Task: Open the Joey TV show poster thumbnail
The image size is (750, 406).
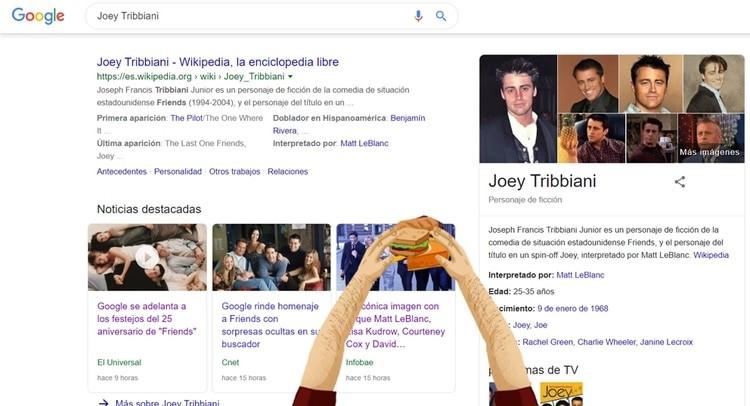Action: point(562,394)
